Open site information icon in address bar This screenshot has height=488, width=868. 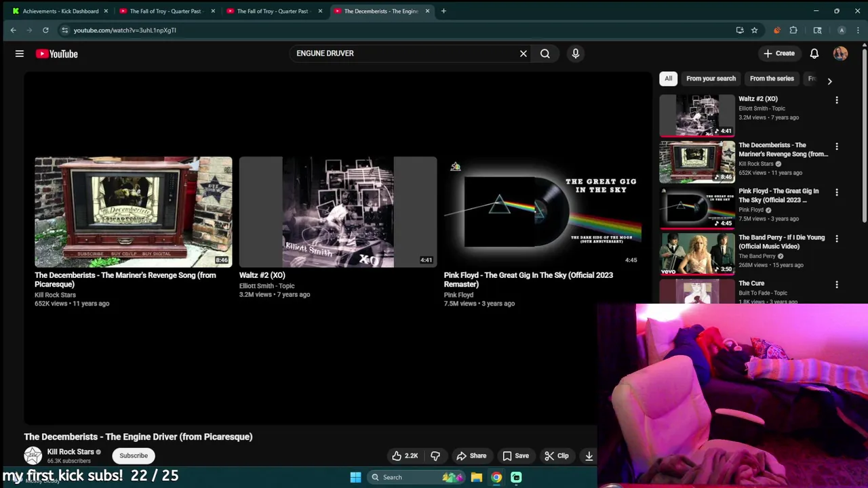64,30
